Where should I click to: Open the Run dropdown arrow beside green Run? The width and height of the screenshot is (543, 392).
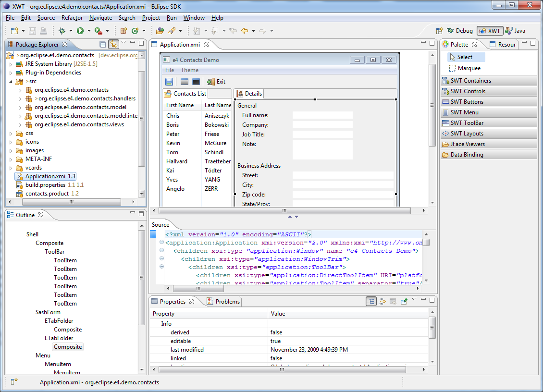(x=89, y=31)
